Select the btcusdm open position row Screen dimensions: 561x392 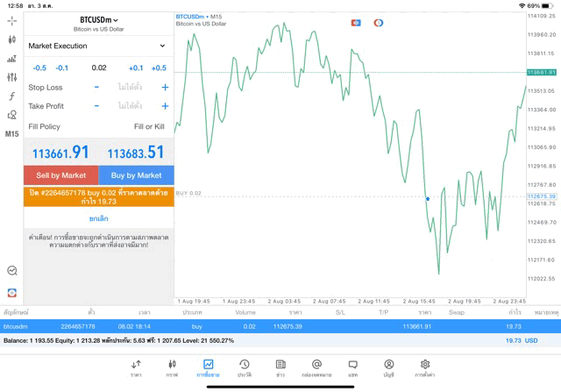280,326
